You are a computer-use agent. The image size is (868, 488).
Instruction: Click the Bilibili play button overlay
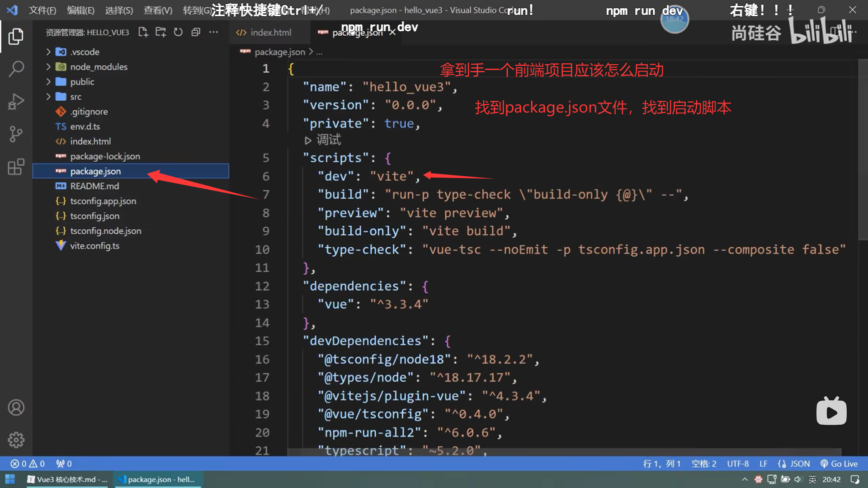coord(831,411)
